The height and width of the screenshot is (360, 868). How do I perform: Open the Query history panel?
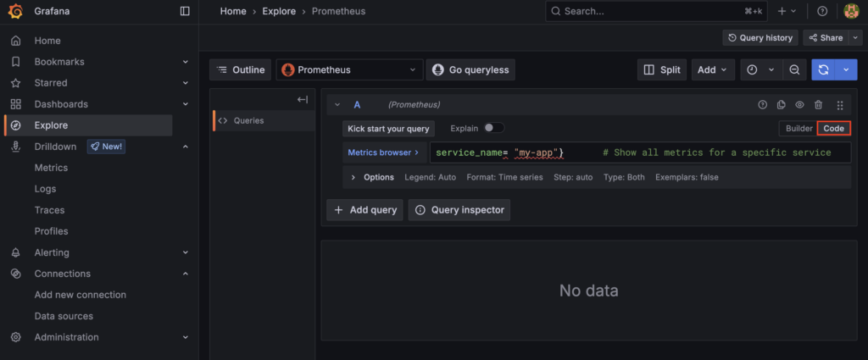pos(760,37)
